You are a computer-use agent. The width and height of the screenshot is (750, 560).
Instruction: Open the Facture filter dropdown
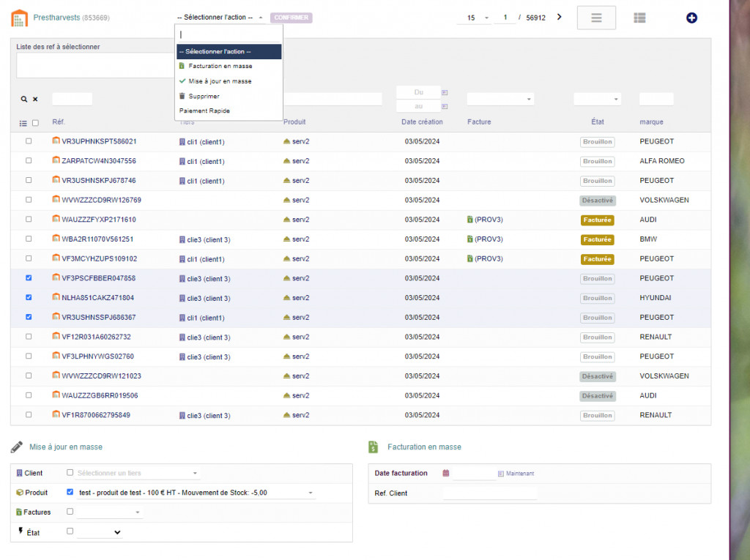500,100
